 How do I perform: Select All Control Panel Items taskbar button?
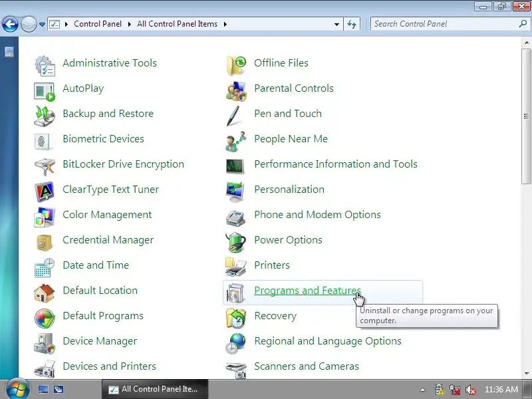(x=155, y=389)
